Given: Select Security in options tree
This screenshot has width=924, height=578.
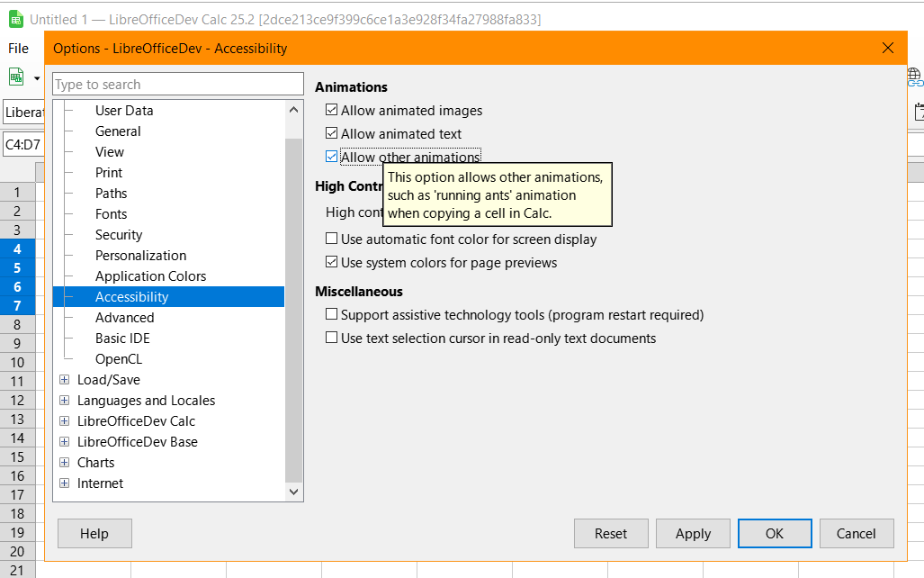Looking at the screenshot, I should point(119,235).
